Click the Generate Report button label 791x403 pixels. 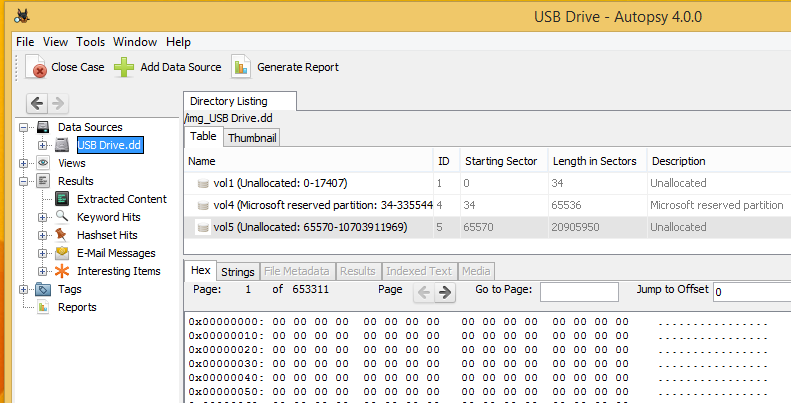(298, 67)
